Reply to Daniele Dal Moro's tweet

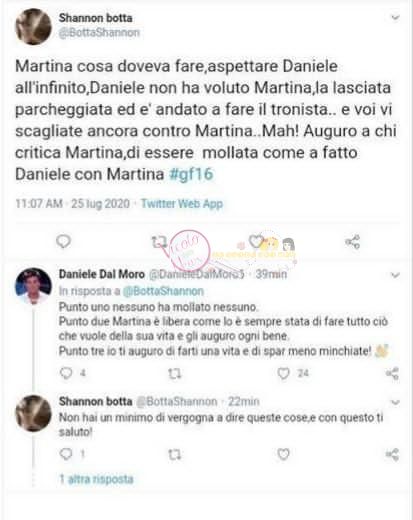tap(66, 373)
